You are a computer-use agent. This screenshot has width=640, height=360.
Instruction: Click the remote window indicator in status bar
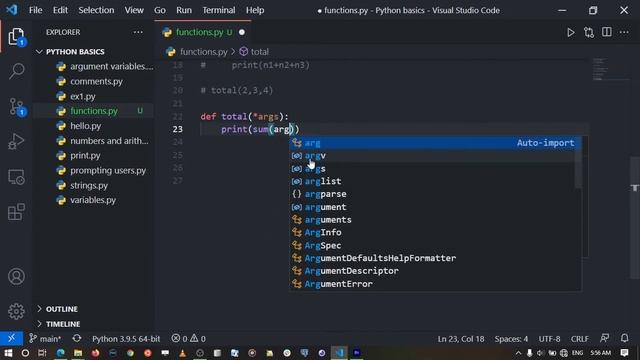tap(11, 338)
